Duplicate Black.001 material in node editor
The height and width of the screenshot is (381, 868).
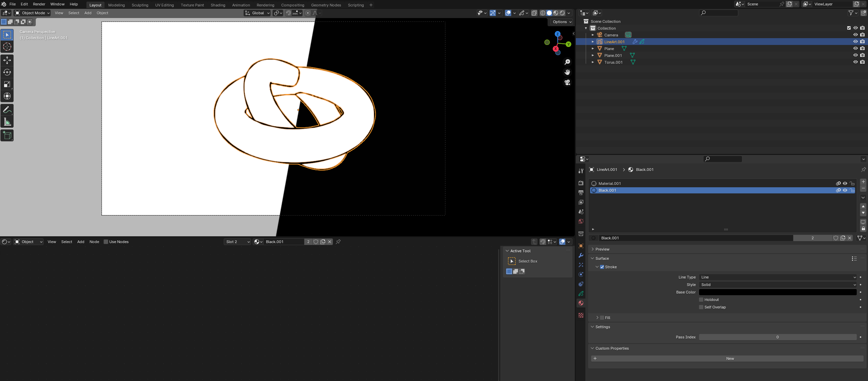tap(323, 242)
